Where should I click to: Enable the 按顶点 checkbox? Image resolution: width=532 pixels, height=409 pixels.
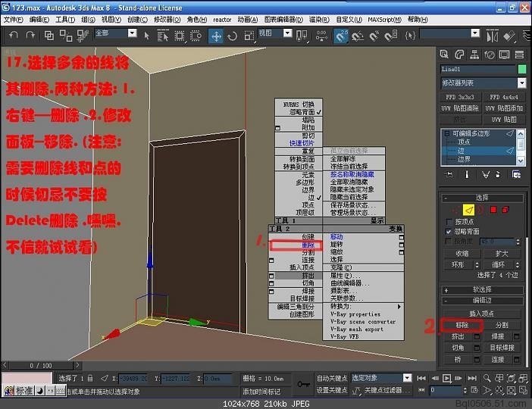449,222
